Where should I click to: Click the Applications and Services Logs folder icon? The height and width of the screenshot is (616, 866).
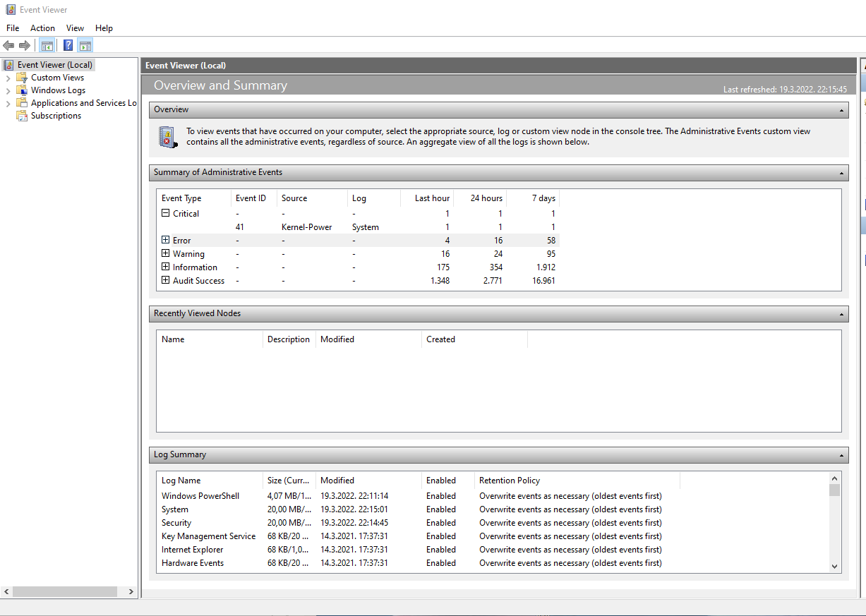click(22, 103)
